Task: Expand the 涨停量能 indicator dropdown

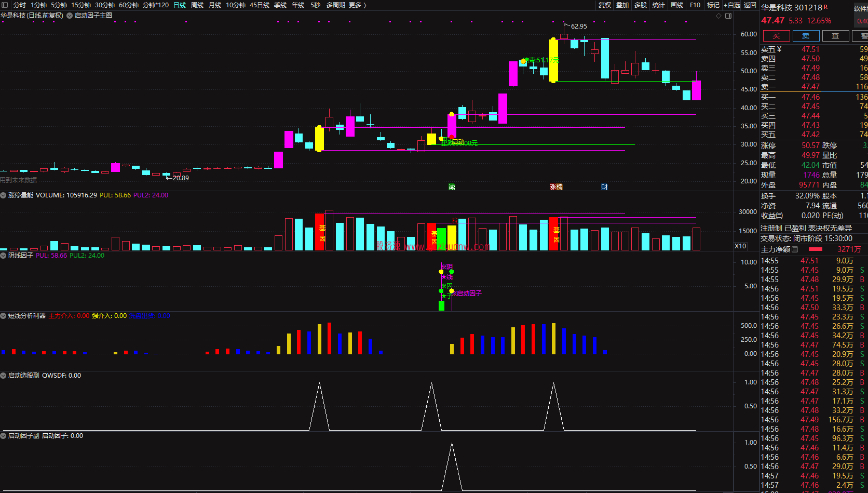Action: pyautogui.click(x=4, y=195)
